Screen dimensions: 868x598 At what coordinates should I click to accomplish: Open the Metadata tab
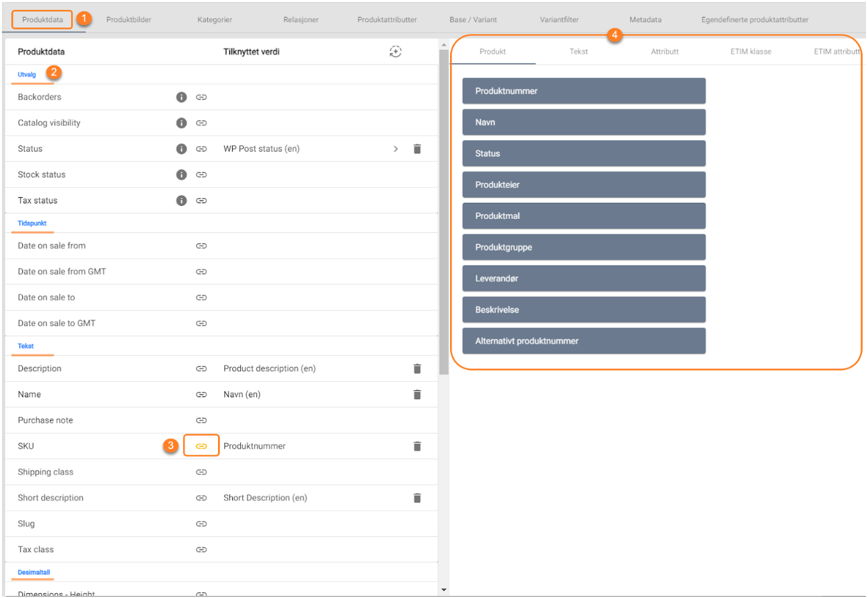pos(645,20)
